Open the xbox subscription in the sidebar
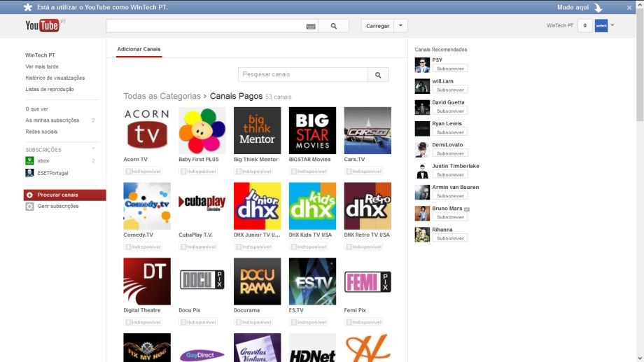Viewport: 644px width, 362px height. coord(43,161)
